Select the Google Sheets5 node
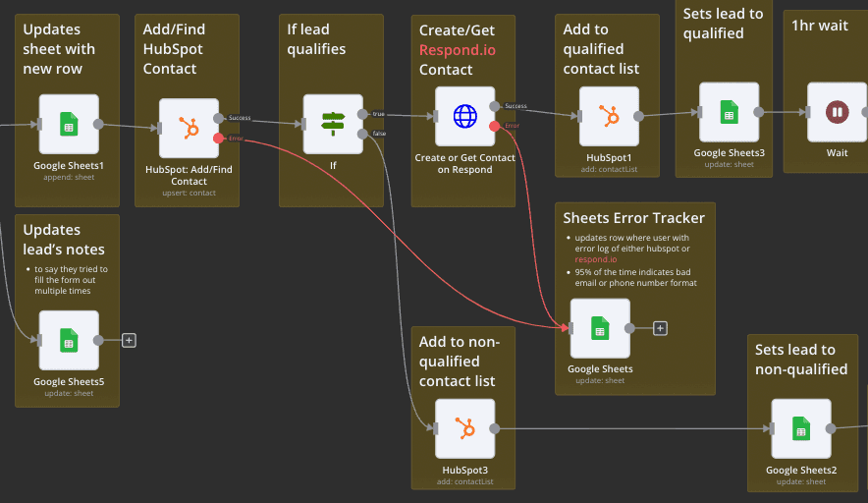 (69, 340)
